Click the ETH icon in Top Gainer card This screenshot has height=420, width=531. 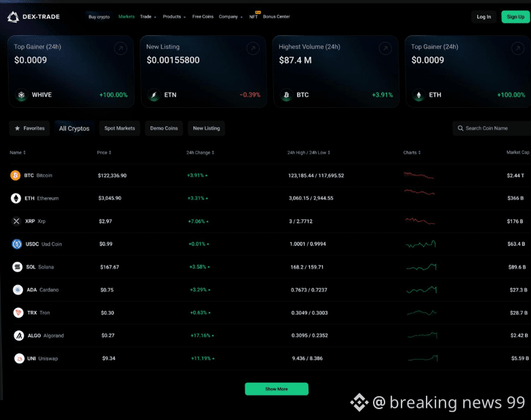[418, 95]
